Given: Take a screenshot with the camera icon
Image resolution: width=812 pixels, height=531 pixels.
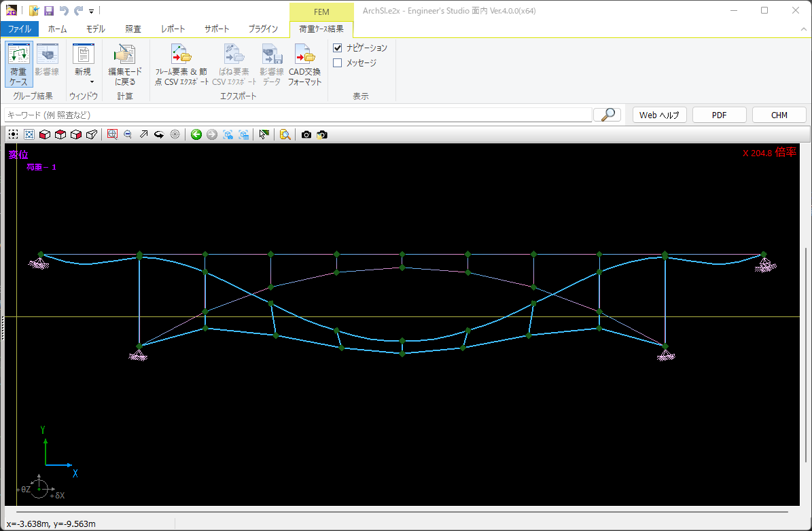Looking at the screenshot, I should tap(306, 134).
